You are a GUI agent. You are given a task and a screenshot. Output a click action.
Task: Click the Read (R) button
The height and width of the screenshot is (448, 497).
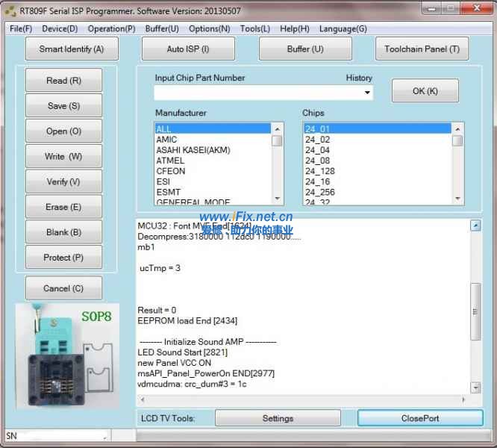63,81
